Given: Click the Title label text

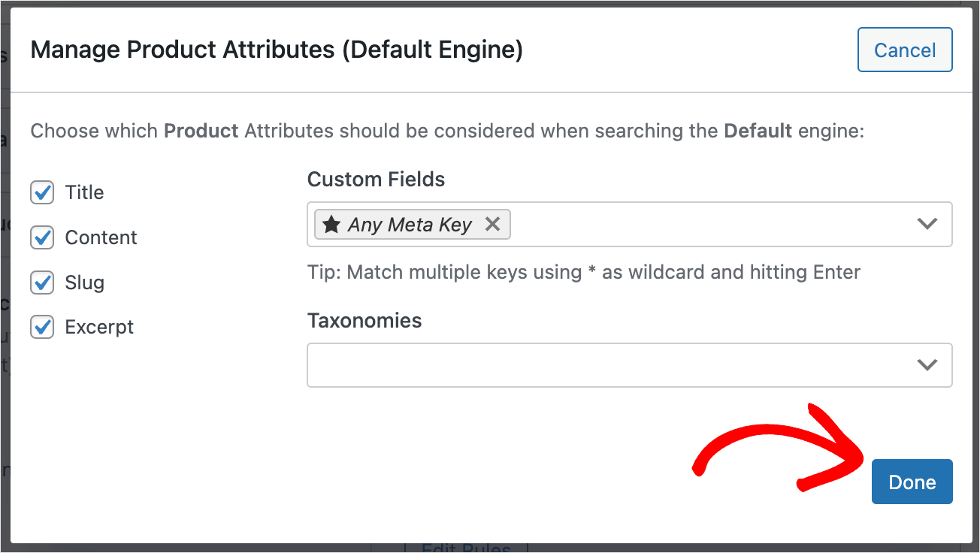Looking at the screenshot, I should (84, 192).
